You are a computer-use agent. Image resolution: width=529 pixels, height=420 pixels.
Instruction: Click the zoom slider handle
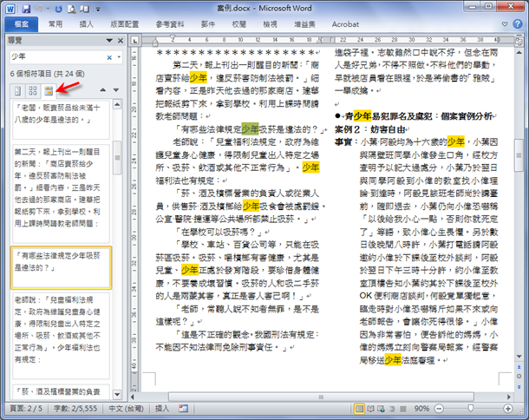click(x=470, y=410)
